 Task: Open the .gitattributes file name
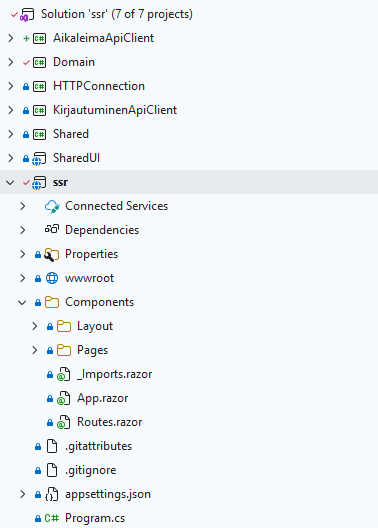[x=99, y=447]
